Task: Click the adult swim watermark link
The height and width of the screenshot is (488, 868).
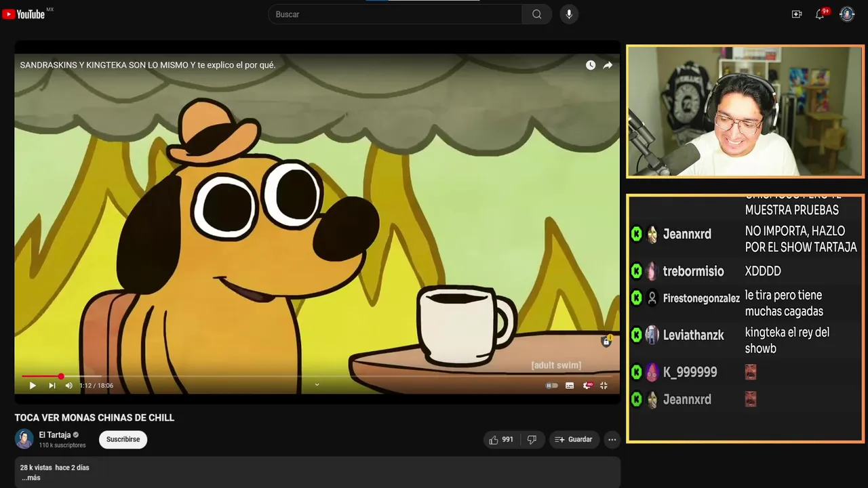Action: (556, 365)
